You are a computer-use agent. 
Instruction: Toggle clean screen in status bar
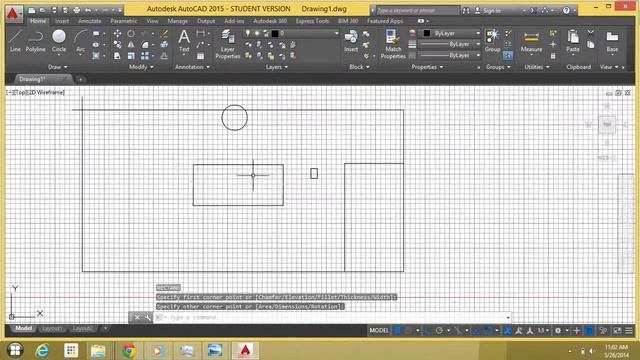[x=618, y=330]
